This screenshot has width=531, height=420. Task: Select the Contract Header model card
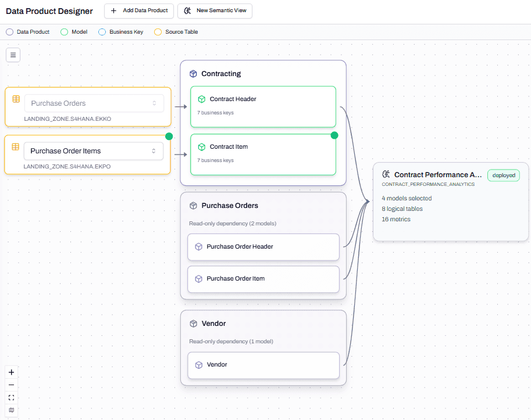click(x=263, y=106)
